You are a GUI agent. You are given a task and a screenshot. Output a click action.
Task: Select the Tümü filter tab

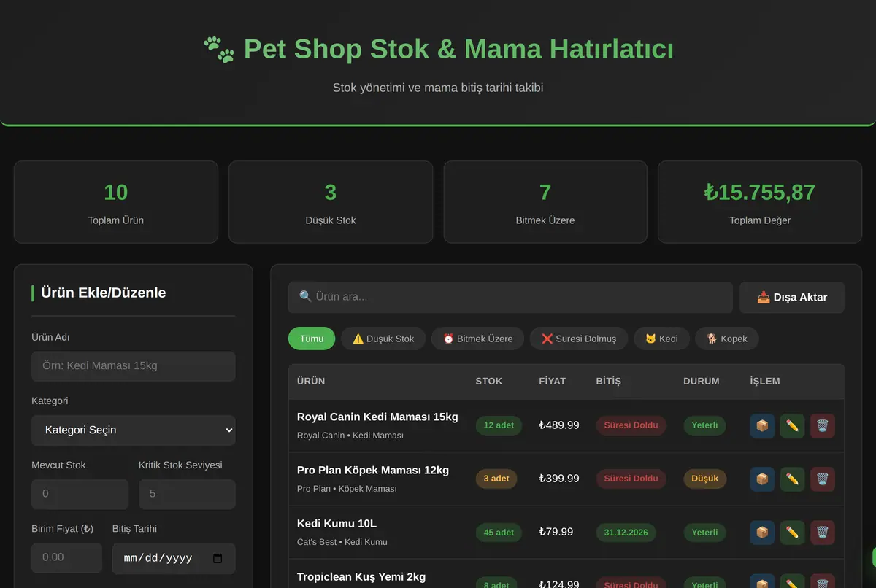pyautogui.click(x=312, y=339)
